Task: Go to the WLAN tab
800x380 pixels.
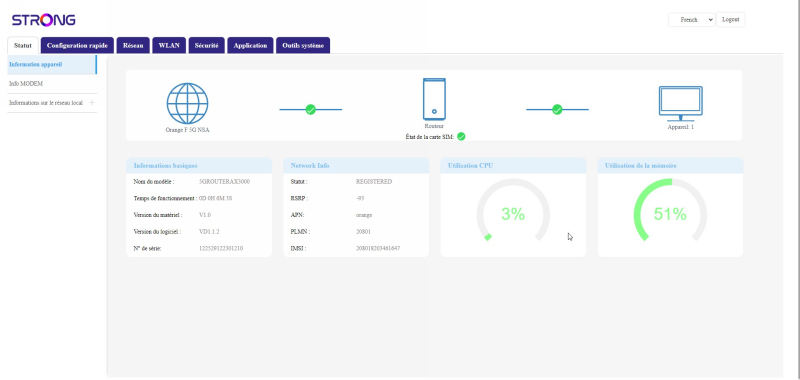Action: click(x=169, y=45)
